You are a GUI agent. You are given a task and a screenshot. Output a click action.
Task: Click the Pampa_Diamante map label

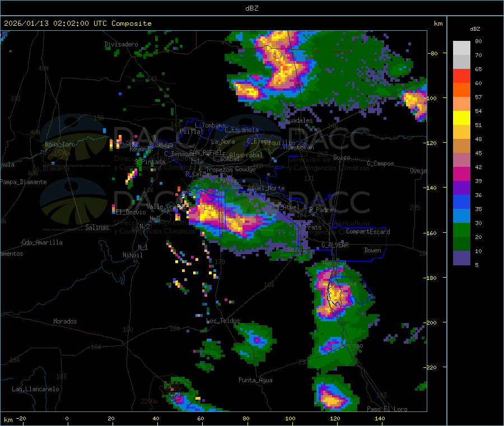(x=23, y=182)
